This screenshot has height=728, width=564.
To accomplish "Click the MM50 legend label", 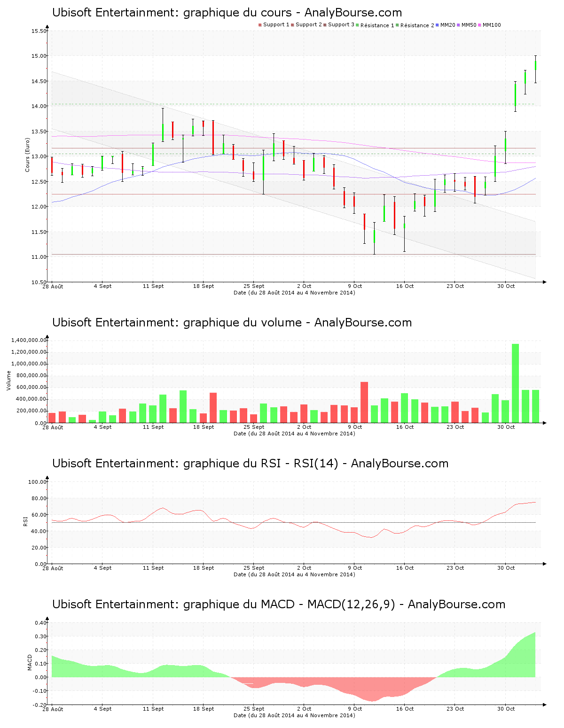I will (469, 25).
